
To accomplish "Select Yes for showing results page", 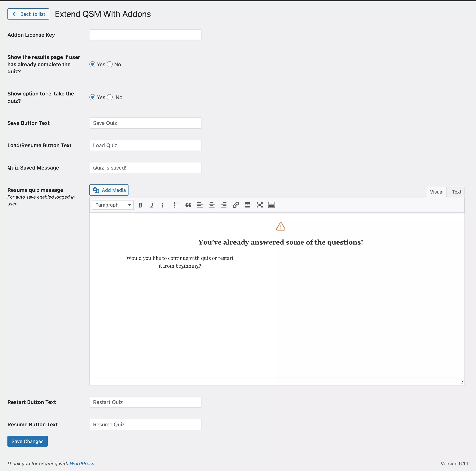I will coord(92,64).
